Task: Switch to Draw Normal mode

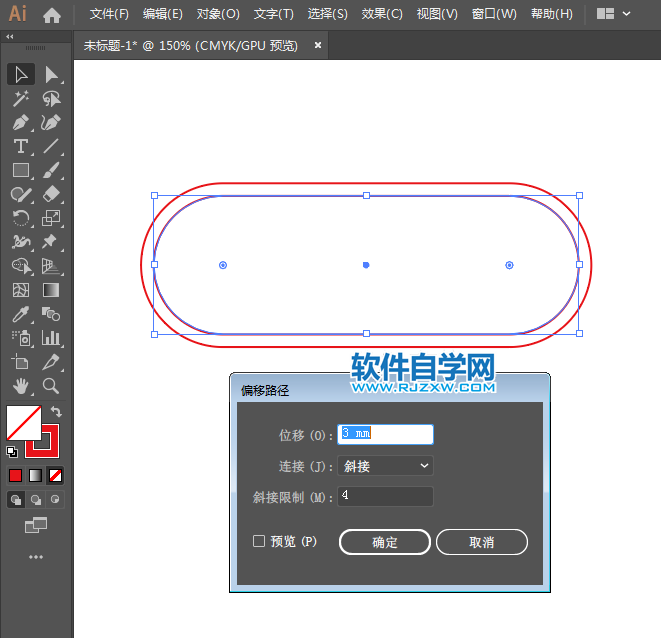Action: tap(16, 500)
